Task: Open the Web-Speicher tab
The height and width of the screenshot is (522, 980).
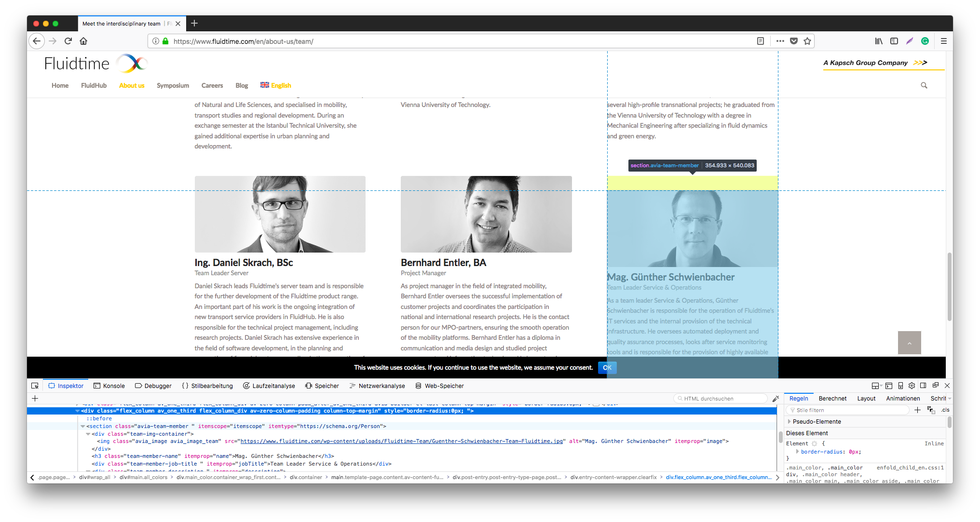Action: [439, 386]
